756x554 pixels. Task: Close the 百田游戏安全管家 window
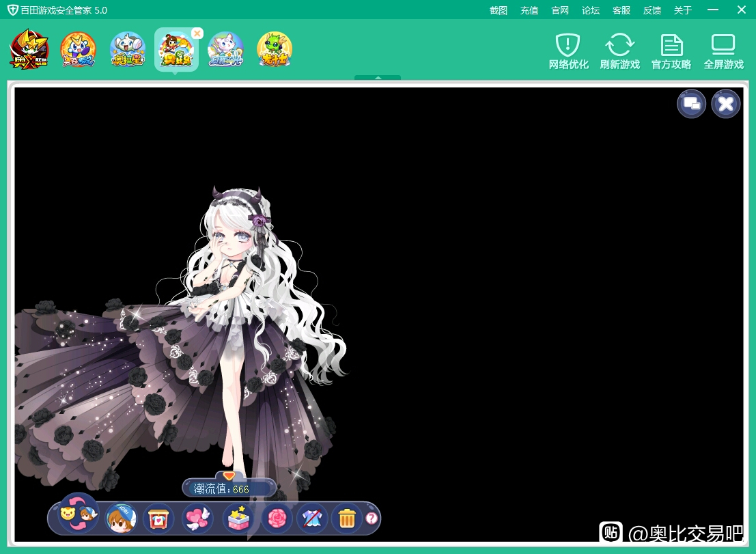pos(742,10)
